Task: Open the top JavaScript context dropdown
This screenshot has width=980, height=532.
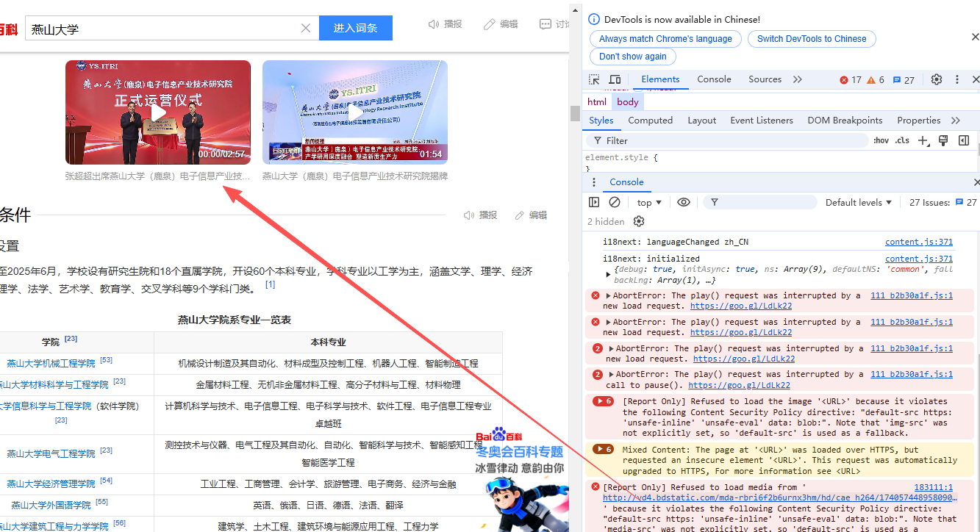Action: click(649, 202)
